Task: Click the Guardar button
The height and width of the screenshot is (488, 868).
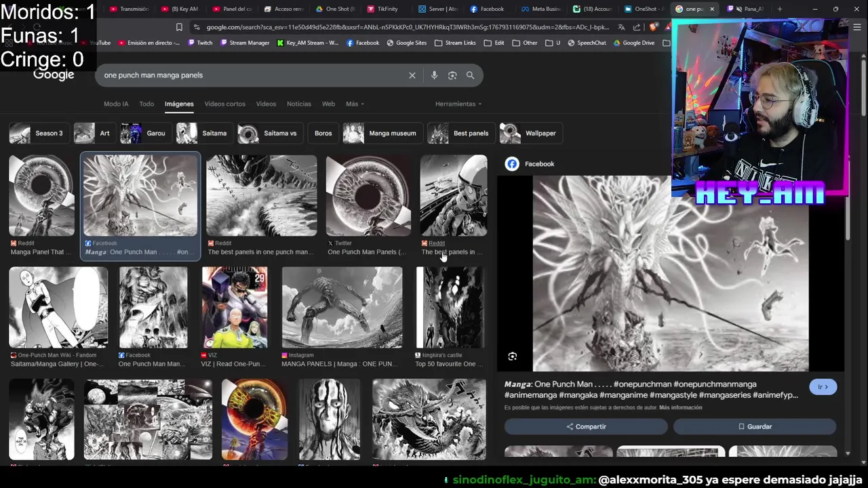Action: (x=755, y=427)
